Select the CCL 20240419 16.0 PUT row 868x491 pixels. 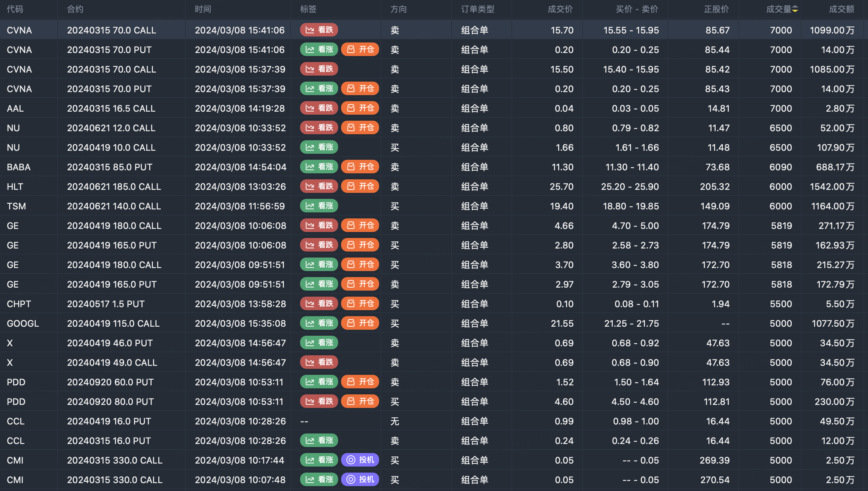click(x=109, y=421)
